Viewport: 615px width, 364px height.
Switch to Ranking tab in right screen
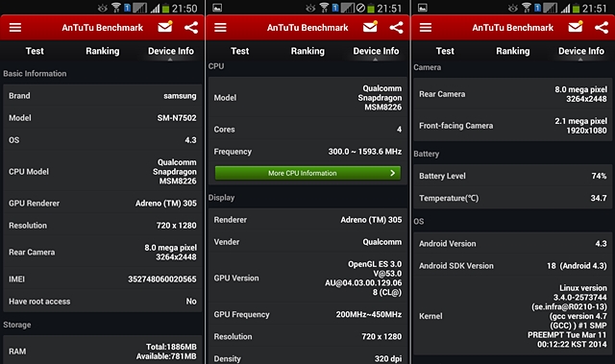point(512,51)
